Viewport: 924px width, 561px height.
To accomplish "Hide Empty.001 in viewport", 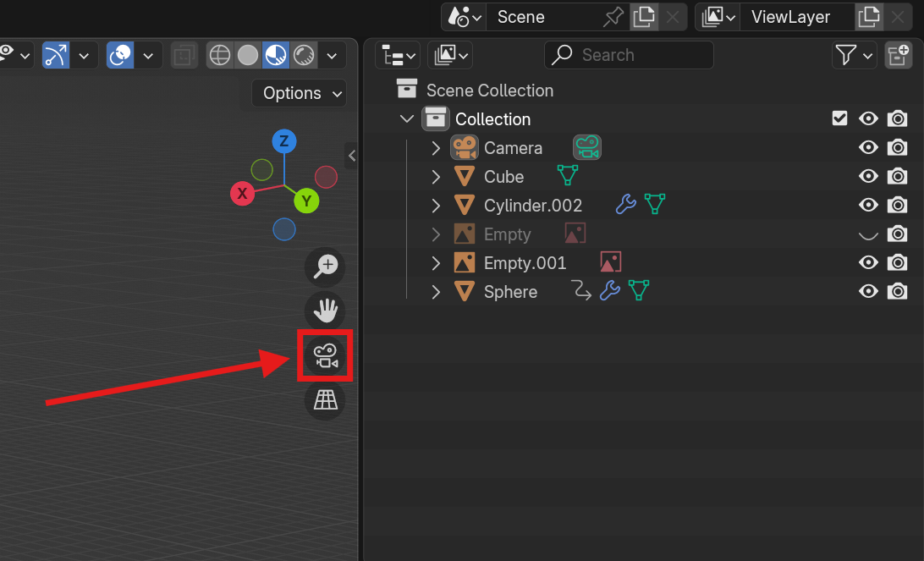I will click(868, 262).
